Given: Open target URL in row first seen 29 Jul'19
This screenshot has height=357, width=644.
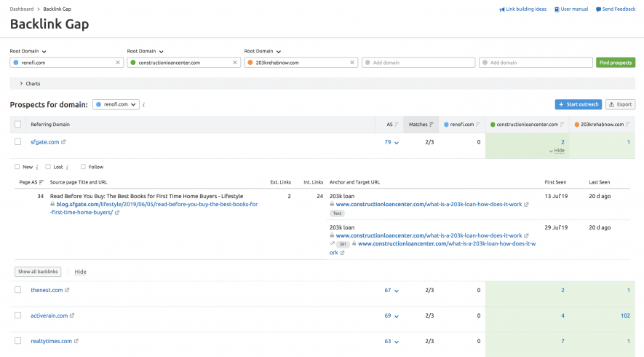Looking at the screenshot, I should coord(429,235).
